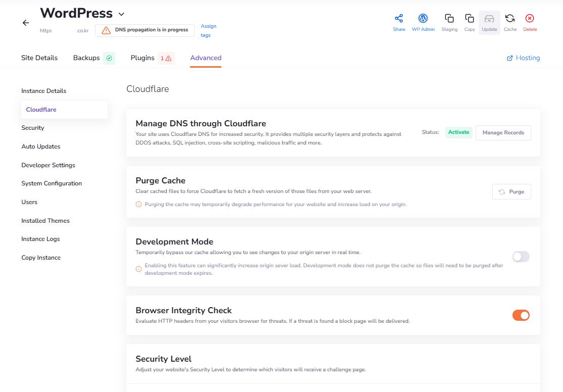Click the Manage Records button
The width and height of the screenshot is (563, 392).
[503, 133]
